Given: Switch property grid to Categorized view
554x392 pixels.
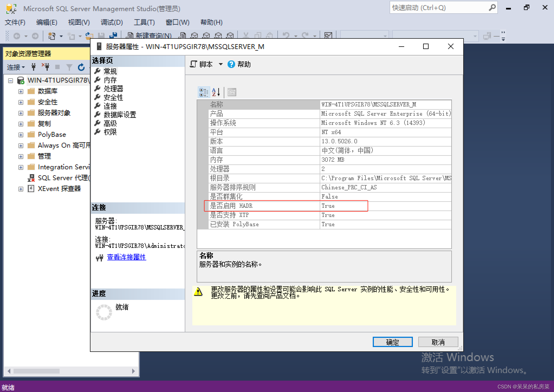Looking at the screenshot, I should click(204, 92).
